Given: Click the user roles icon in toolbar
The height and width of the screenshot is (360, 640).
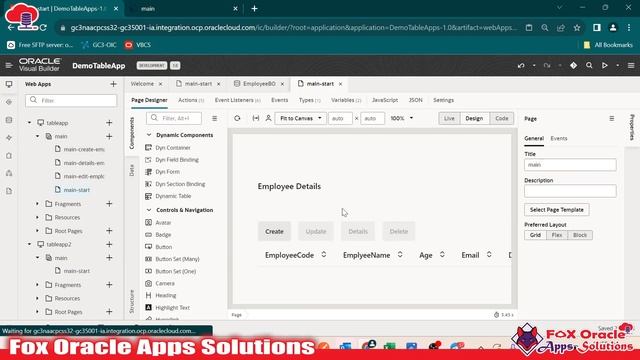Looking at the screenshot, I should [x=268, y=118].
